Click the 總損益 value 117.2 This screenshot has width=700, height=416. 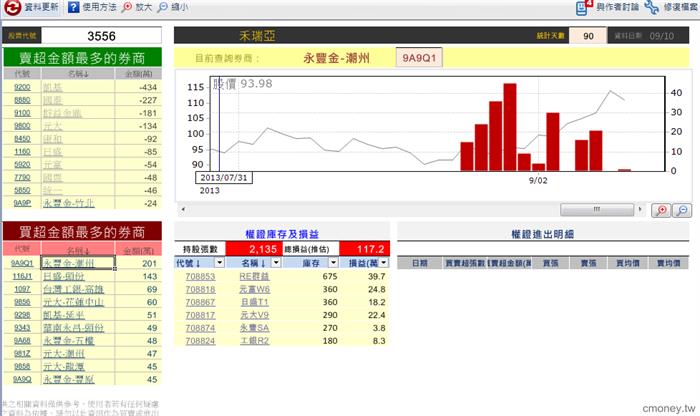(364, 249)
